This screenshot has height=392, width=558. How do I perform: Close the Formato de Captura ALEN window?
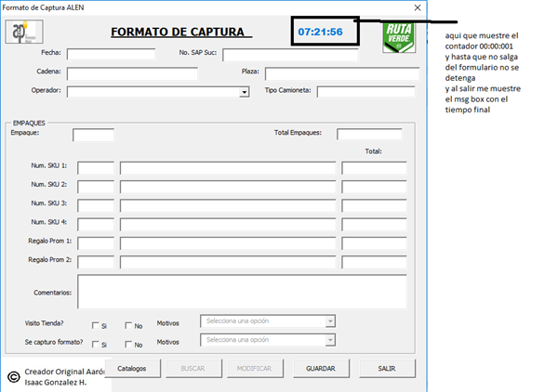pos(418,7)
